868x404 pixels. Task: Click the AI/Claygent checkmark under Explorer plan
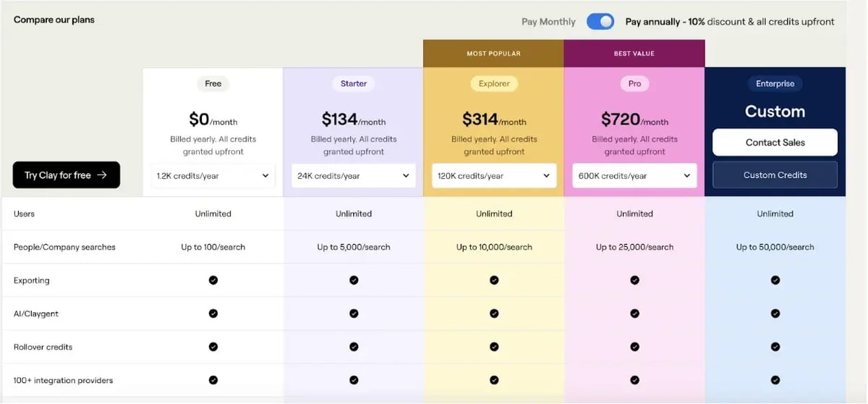[x=494, y=313]
